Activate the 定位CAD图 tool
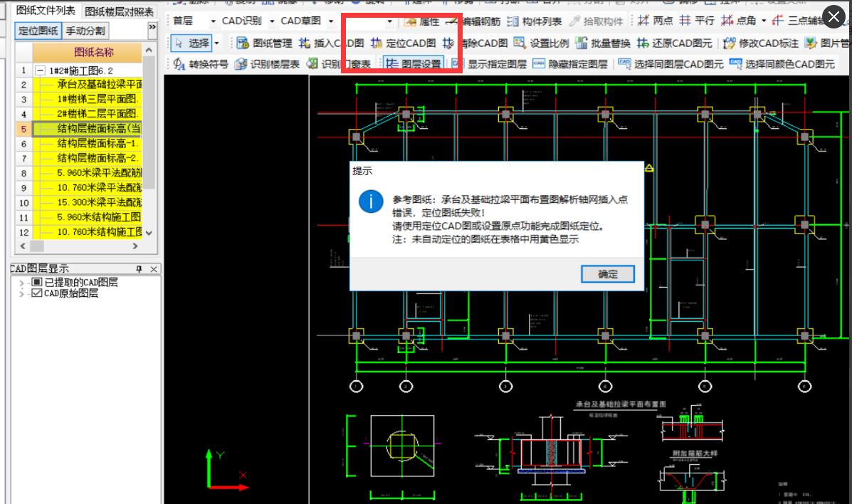 pos(403,43)
